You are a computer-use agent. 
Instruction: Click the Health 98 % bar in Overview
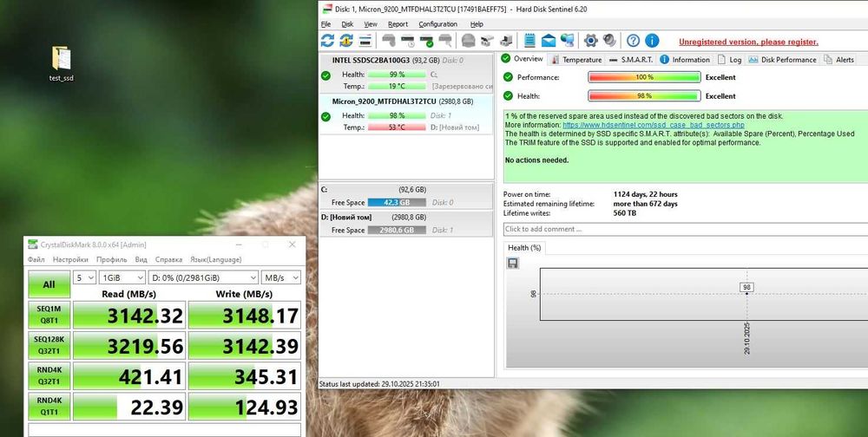point(644,95)
